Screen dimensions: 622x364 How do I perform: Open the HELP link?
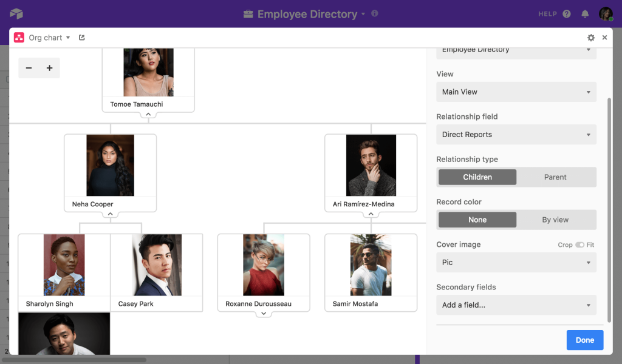[547, 14]
